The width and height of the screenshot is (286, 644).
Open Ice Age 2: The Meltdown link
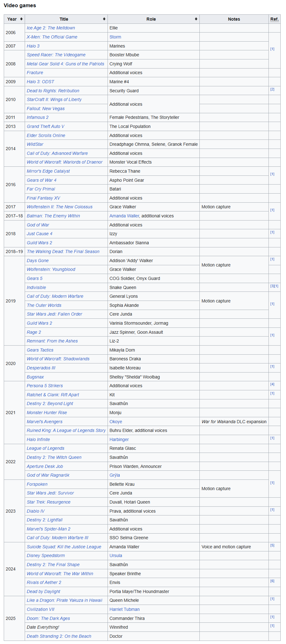[51, 28]
